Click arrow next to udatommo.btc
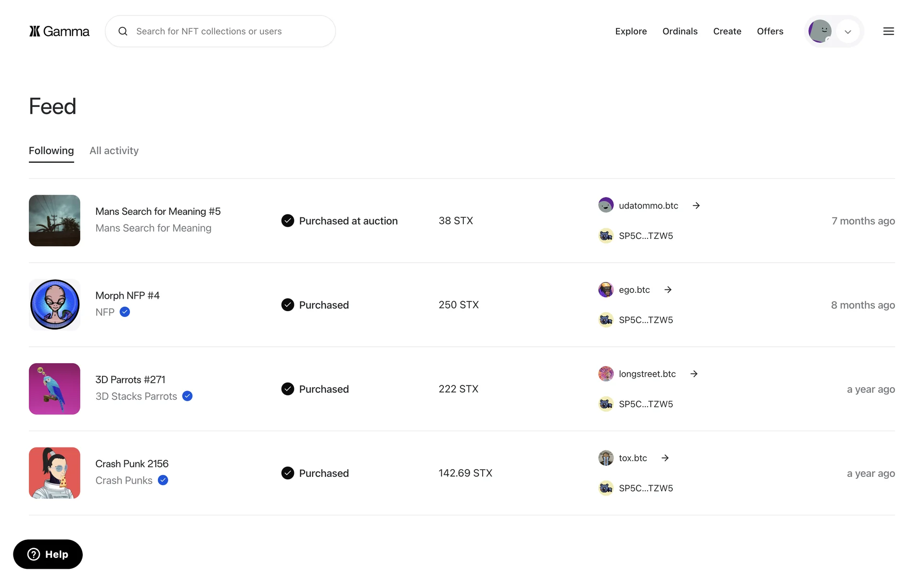This screenshot has width=924, height=578. tap(696, 206)
